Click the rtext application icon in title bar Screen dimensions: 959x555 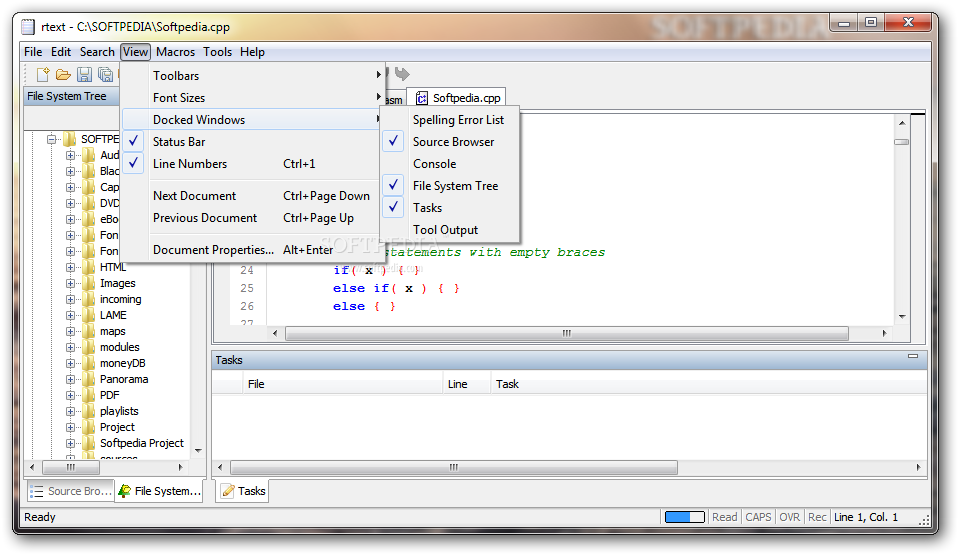pos(28,27)
